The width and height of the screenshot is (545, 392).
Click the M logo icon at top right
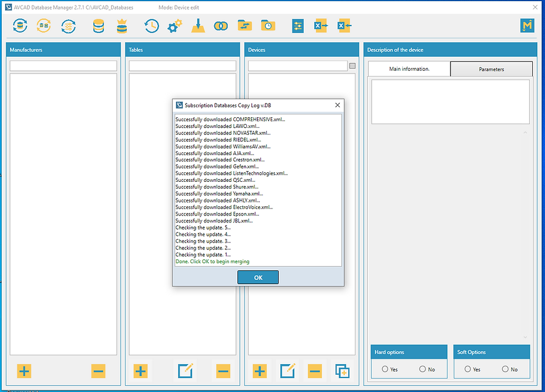click(527, 26)
